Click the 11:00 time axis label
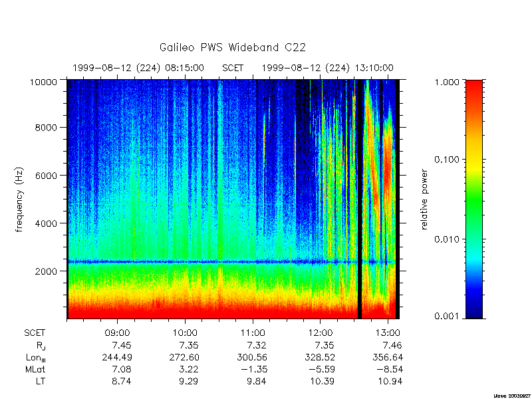Viewport: 532px width, 399px height. [253, 333]
